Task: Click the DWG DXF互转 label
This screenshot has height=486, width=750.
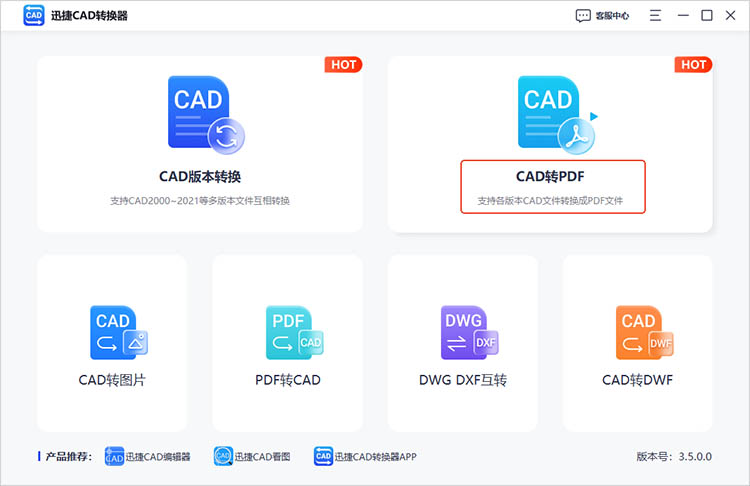Action: click(463, 380)
